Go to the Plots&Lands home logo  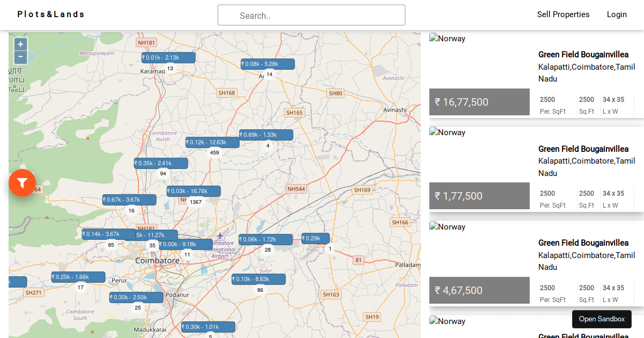pyautogui.click(x=51, y=14)
